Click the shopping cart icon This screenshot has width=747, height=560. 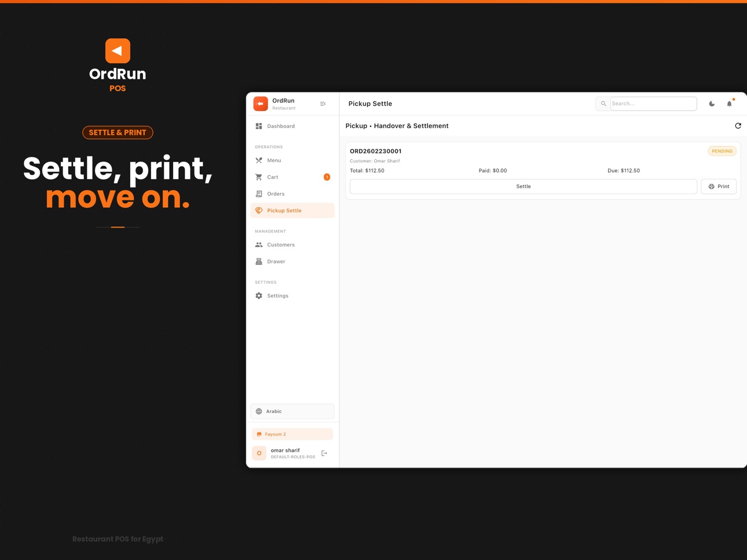click(259, 177)
